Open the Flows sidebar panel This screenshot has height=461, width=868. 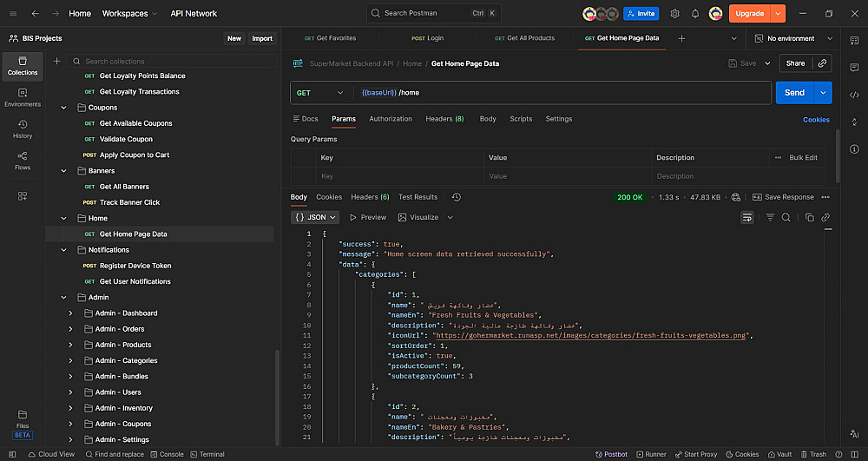(23, 160)
